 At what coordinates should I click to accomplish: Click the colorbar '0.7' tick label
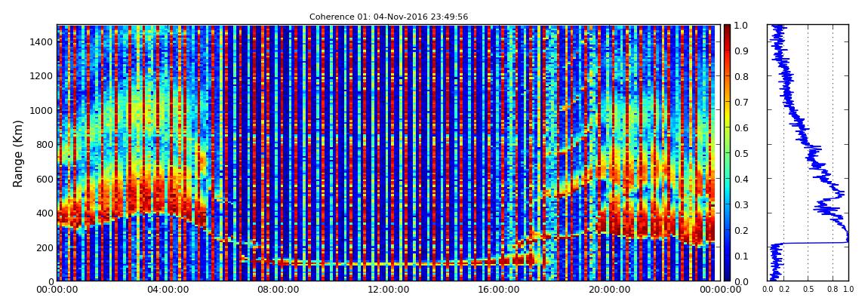tap(740, 103)
